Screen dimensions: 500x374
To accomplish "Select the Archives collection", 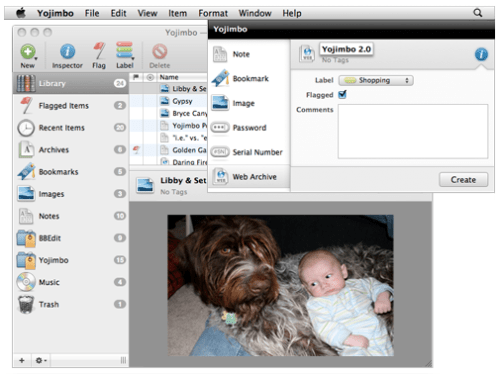I will pyautogui.click(x=71, y=150).
